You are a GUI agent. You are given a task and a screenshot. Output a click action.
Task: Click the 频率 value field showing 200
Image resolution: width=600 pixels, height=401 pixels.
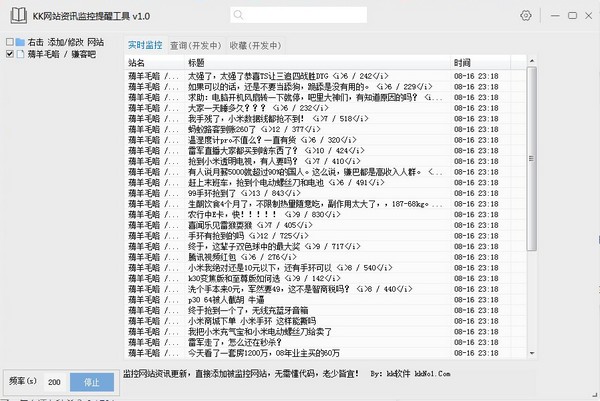(55, 382)
